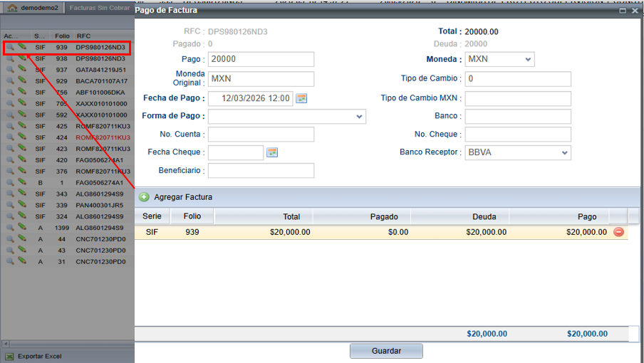Viewport: 644px width, 363px height.
Task: Focus the Beneficiario text field
Action: pyautogui.click(x=261, y=171)
